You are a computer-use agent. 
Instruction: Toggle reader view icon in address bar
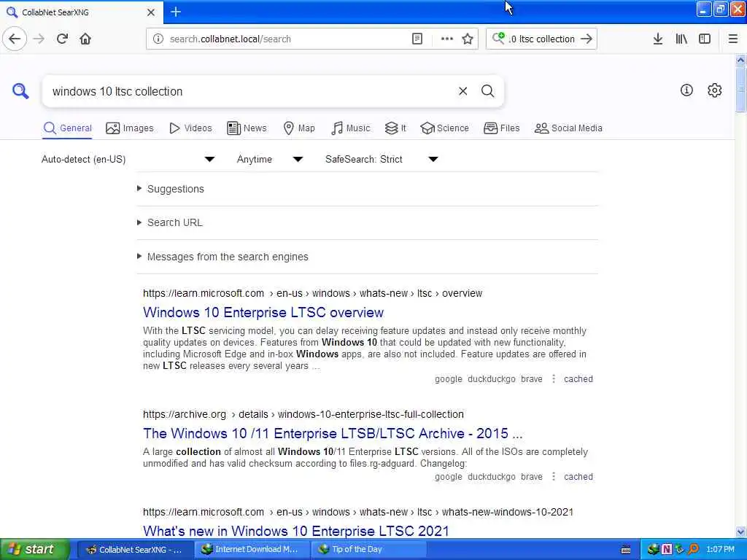pyautogui.click(x=417, y=39)
